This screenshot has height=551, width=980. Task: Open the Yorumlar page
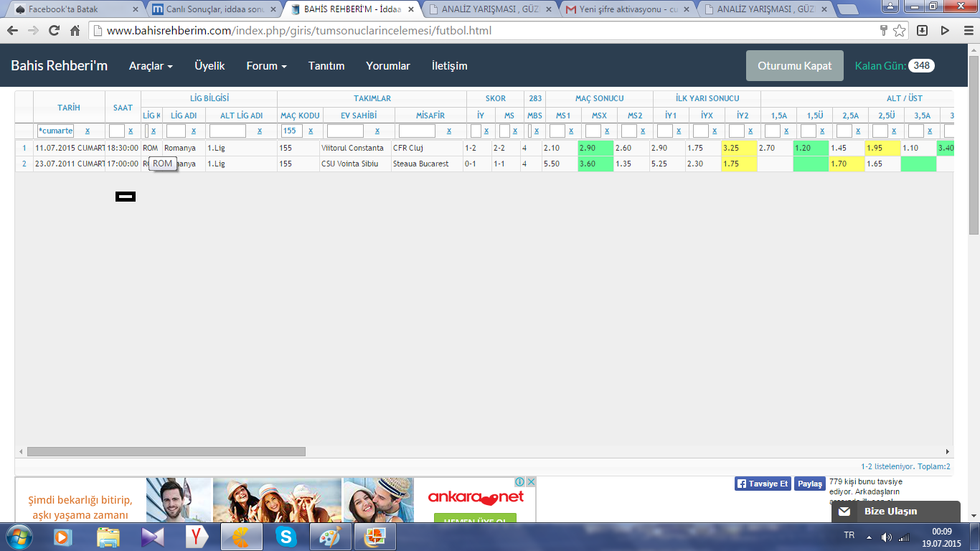(388, 66)
